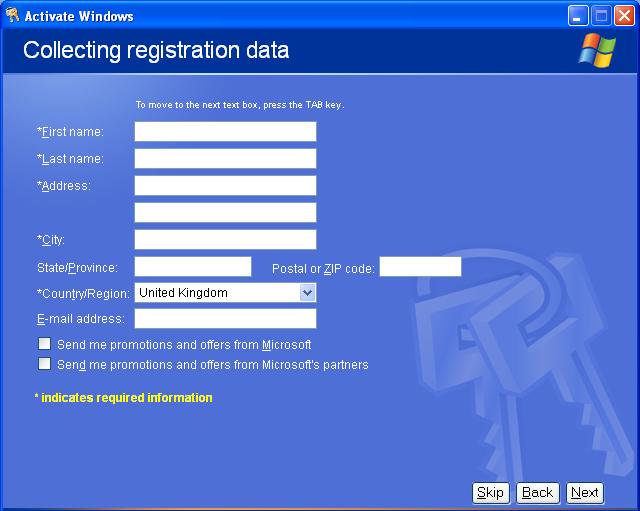The height and width of the screenshot is (511, 640).
Task: Select the second Address line field
Action: point(225,213)
